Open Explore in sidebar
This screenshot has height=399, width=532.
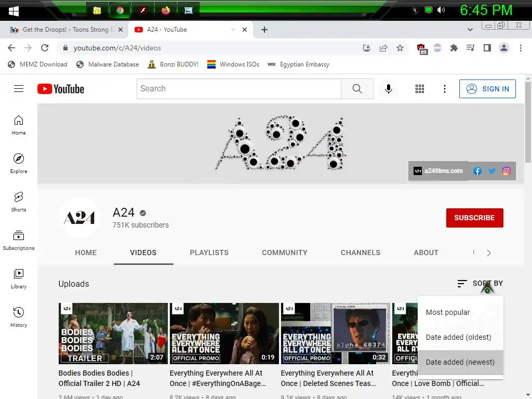pos(19,164)
